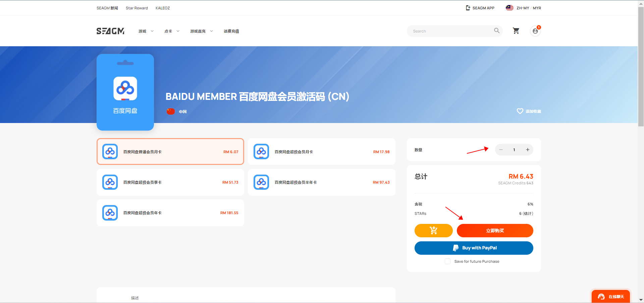Select the 百度网盘超级会员年卡 RM 181.55 option
644x303 pixels.
[170, 213]
